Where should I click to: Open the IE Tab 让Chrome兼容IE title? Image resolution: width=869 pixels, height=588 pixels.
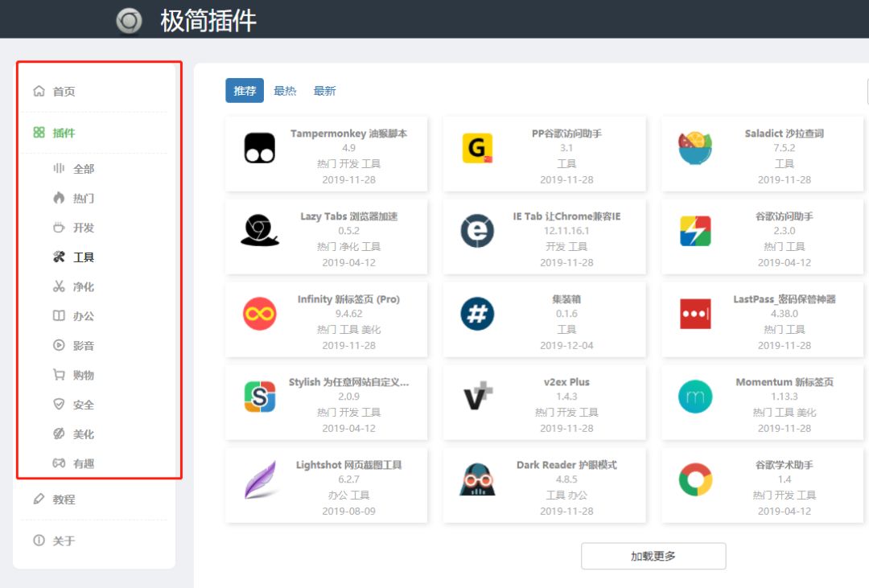pyautogui.click(x=566, y=216)
